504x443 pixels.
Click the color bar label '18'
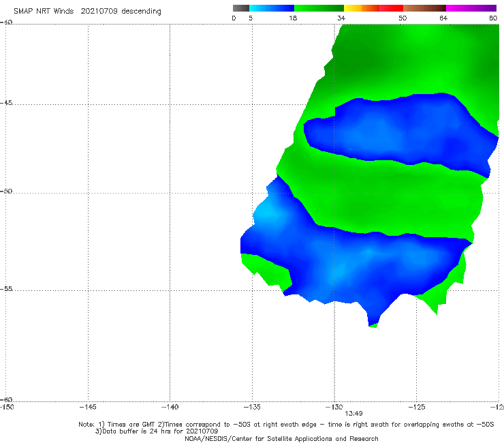pos(293,18)
